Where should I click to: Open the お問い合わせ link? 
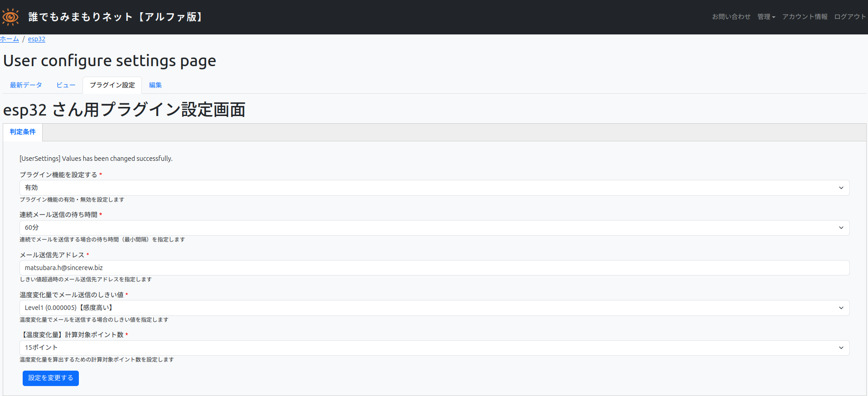tap(731, 17)
